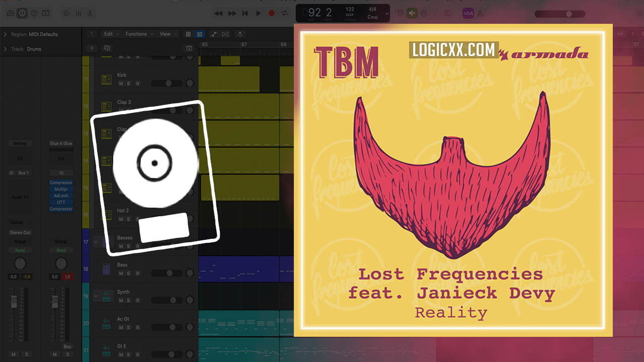Toggle Catch Playhead button
Image resolution: width=644 pixels, height=362 pixels.
240,34
